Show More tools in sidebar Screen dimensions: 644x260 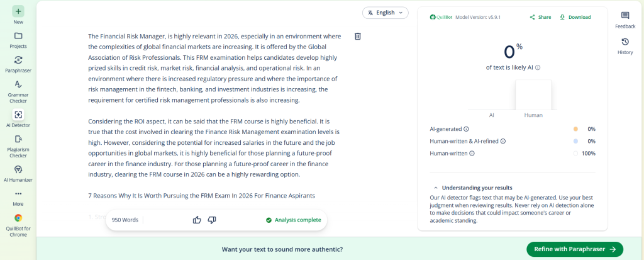point(18,194)
